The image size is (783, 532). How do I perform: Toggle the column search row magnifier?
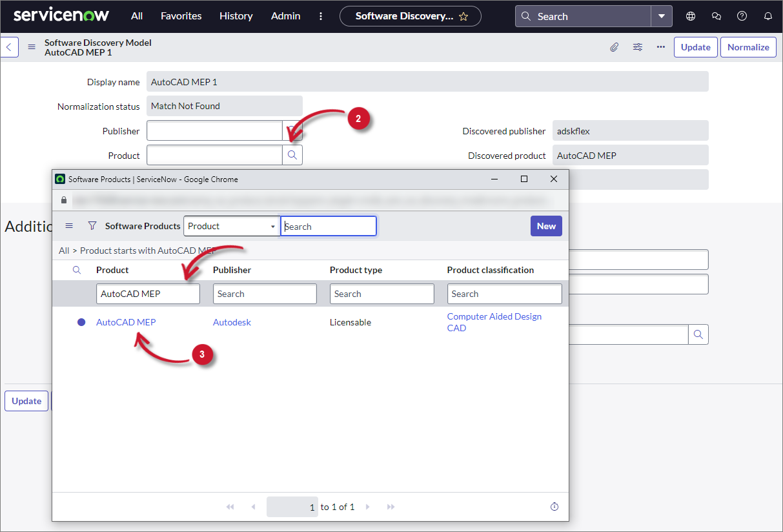click(77, 270)
